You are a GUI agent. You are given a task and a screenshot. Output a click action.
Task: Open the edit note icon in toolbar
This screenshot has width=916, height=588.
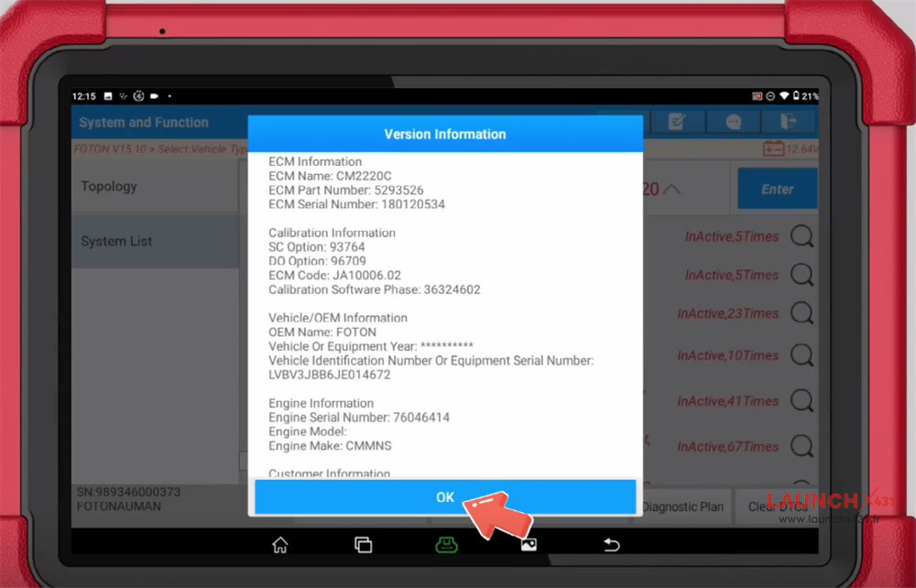tap(677, 122)
